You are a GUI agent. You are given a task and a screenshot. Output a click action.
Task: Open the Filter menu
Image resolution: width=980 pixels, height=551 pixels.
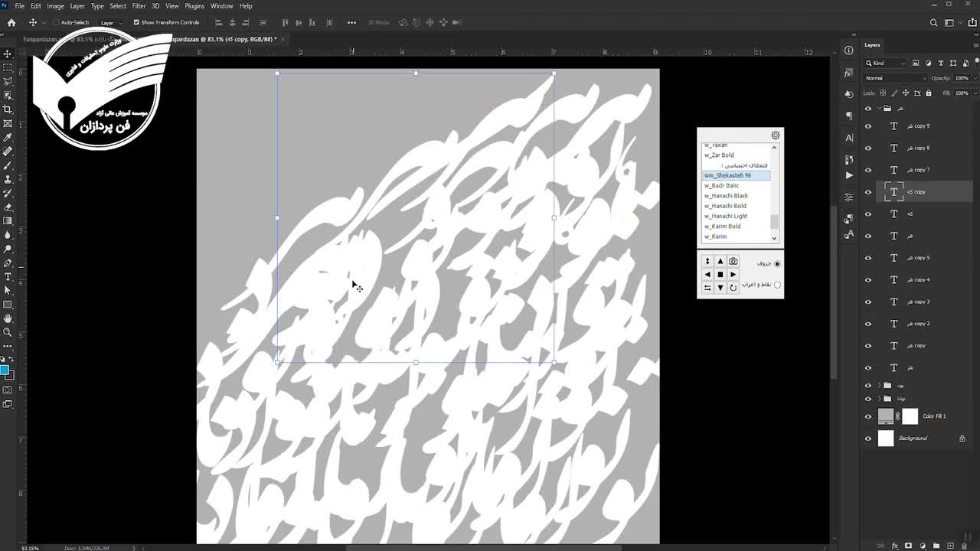coord(139,6)
